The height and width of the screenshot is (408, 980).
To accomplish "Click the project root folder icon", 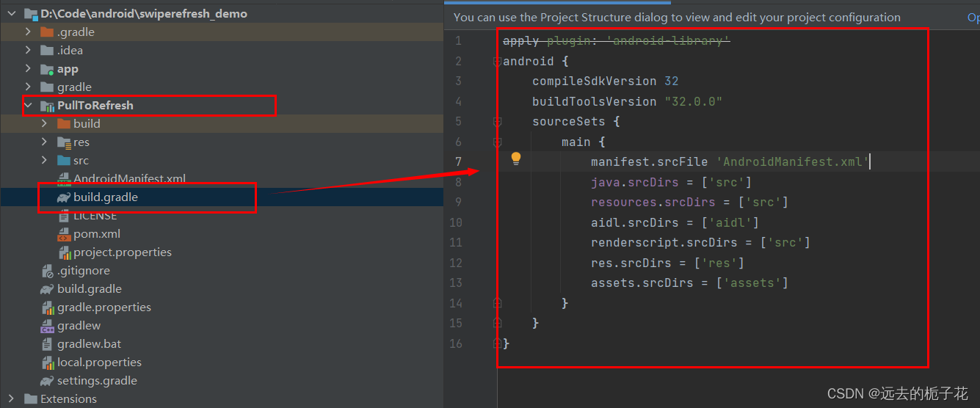I will [x=31, y=14].
